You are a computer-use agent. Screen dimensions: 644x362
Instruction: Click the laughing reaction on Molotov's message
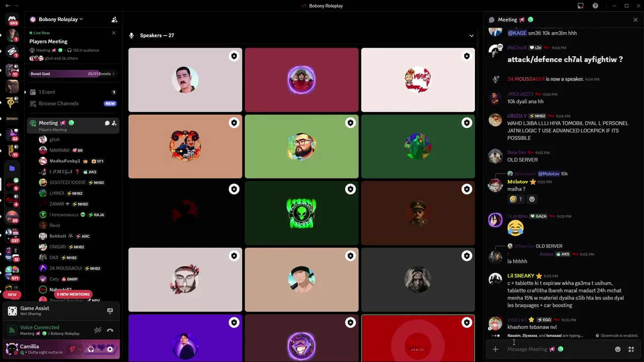click(x=516, y=199)
